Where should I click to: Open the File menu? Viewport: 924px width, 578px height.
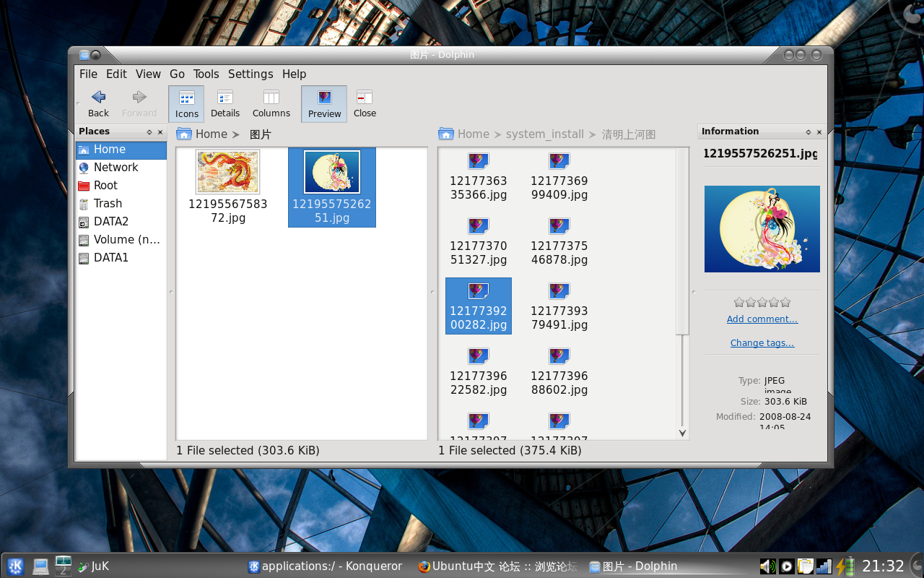pyautogui.click(x=88, y=74)
